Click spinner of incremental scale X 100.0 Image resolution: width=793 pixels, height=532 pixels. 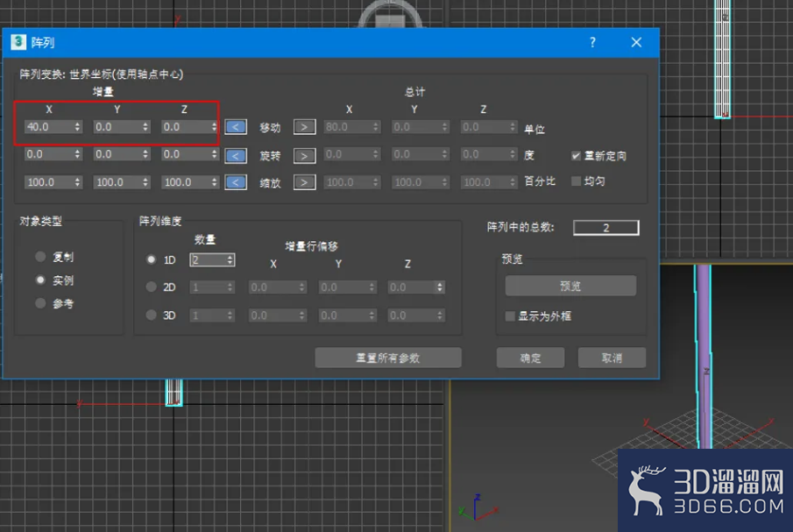[x=77, y=182]
